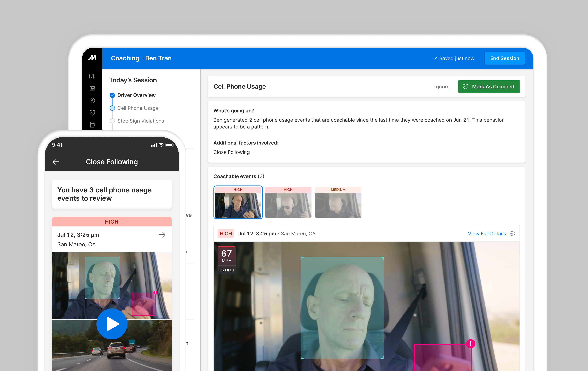Tap the back arrow on phone header
This screenshot has width=588, height=371.
point(56,162)
